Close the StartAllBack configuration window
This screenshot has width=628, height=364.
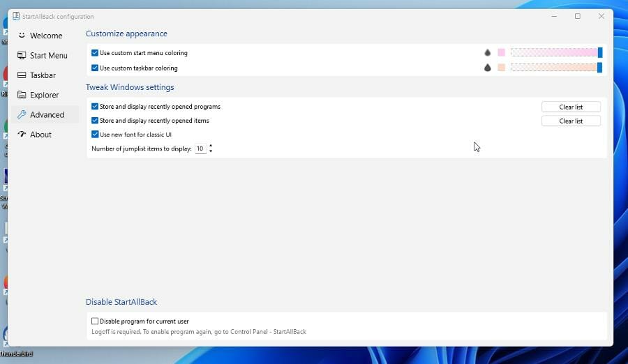[x=601, y=17]
